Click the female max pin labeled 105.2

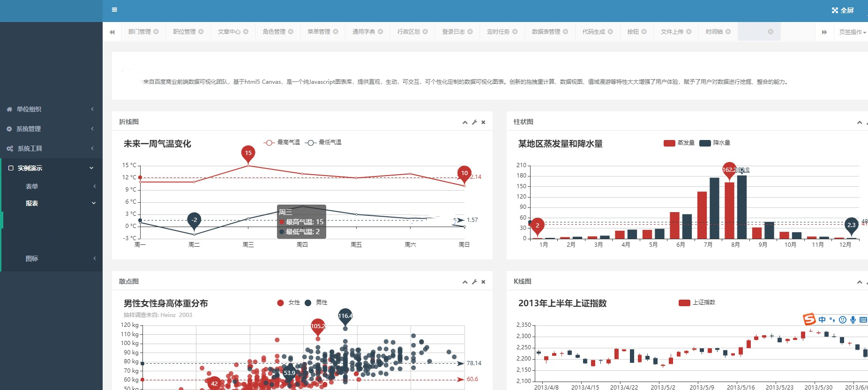click(318, 327)
